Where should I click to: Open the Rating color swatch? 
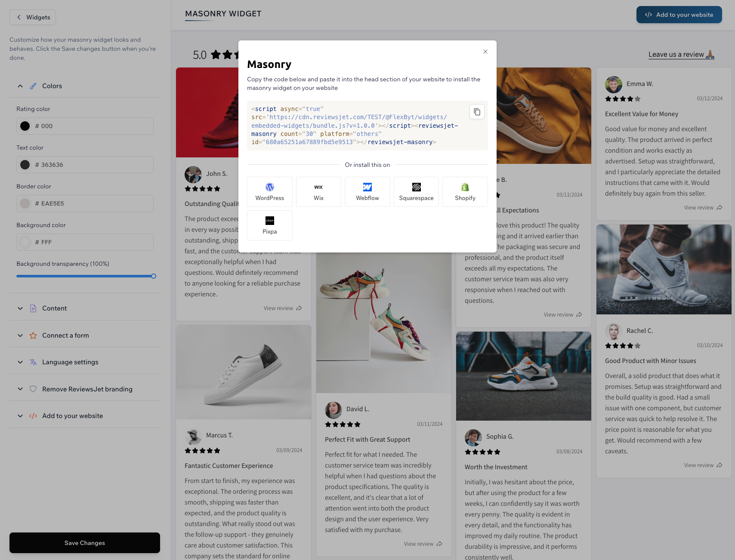click(25, 126)
